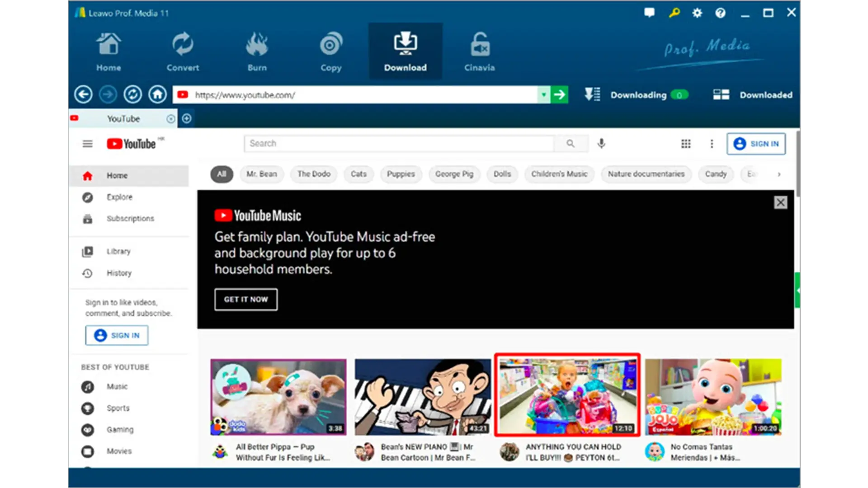Toggle the YouTube Music ad banner close
Image resolution: width=868 pixels, height=488 pixels.
click(x=781, y=202)
